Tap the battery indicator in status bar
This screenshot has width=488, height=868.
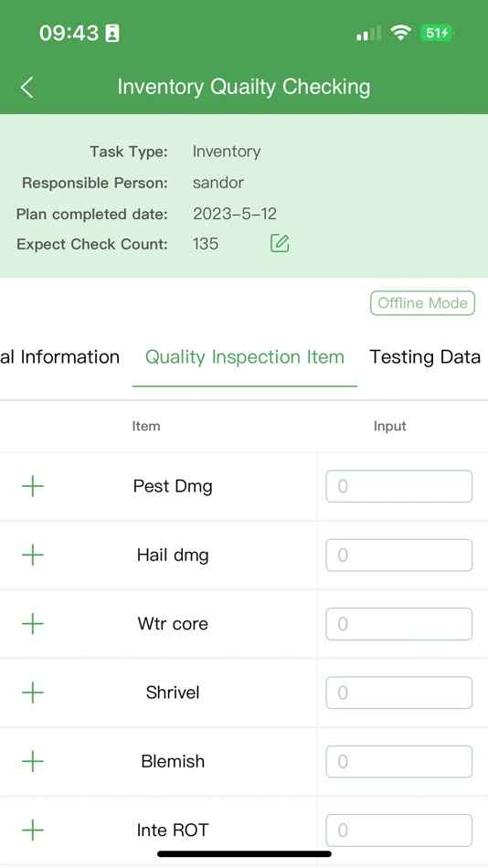437,33
